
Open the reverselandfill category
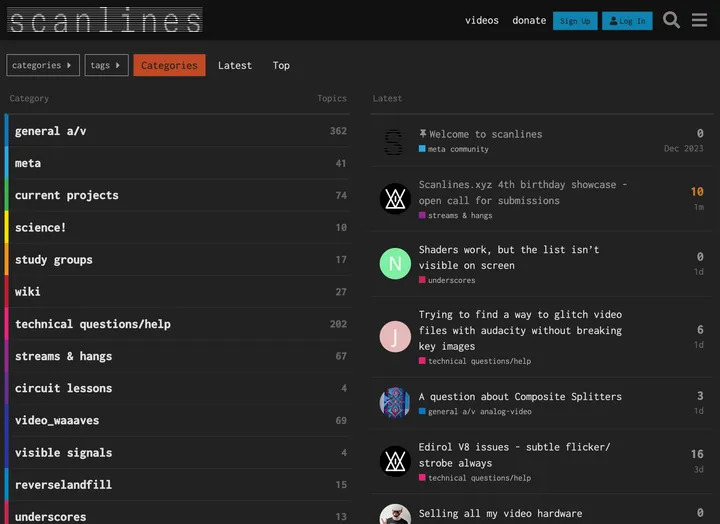point(63,485)
